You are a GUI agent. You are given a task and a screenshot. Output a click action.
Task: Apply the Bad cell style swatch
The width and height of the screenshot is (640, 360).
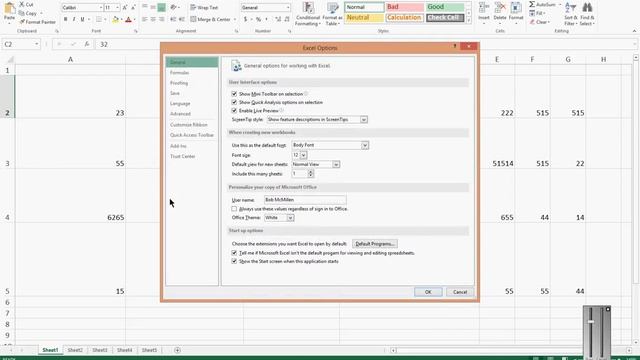(404, 7)
